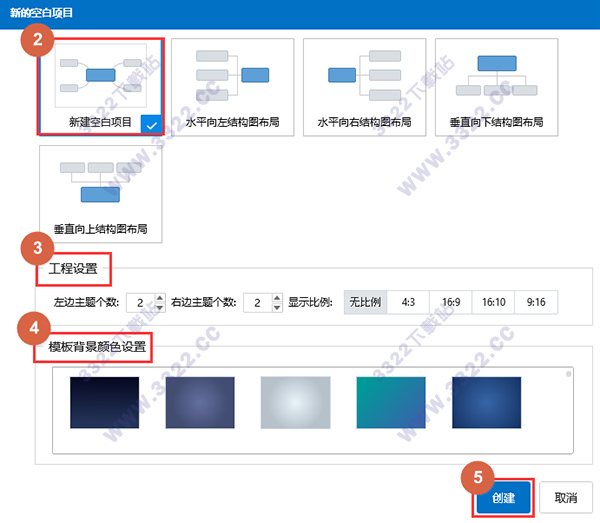
Task: Pick the deep blue radial background
Action: (x=486, y=402)
